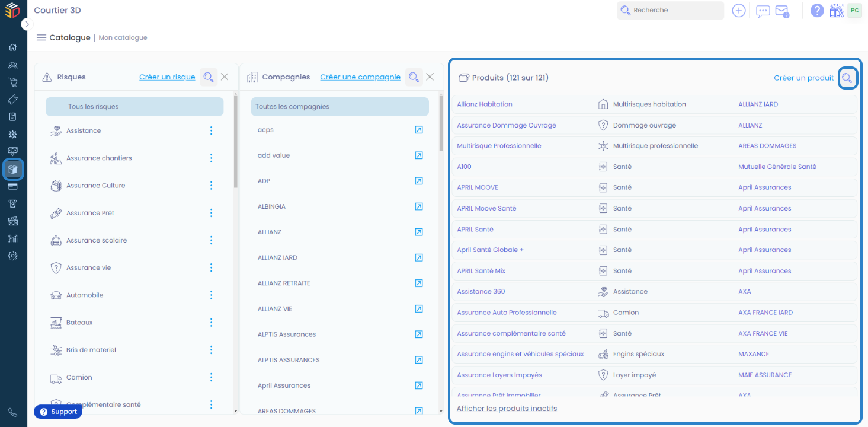
Task: Click the shopping cart sidebar icon
Action: [x=12, y=82]
